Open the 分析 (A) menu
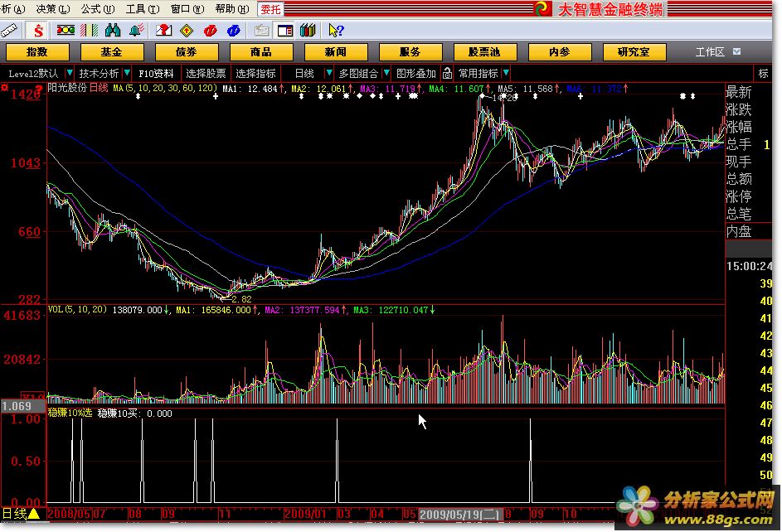This screenshot has width=782, height=532. (x=12, y=9)
